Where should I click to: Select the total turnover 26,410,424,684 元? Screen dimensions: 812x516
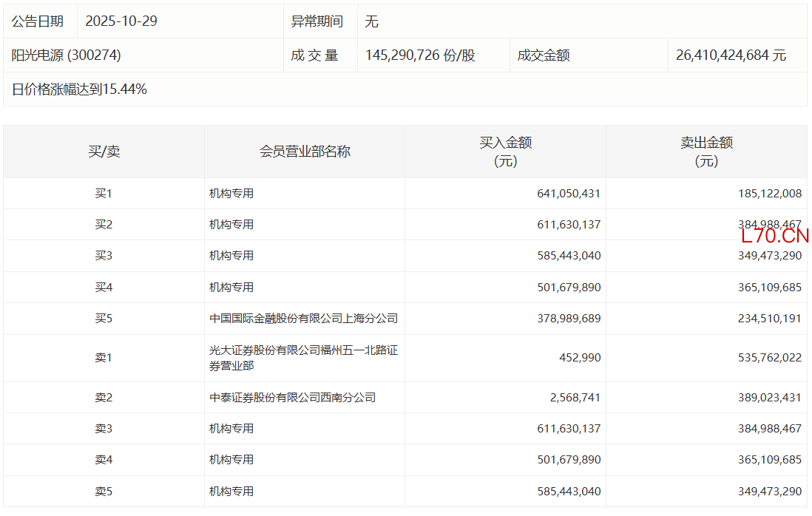coord(731,55)
